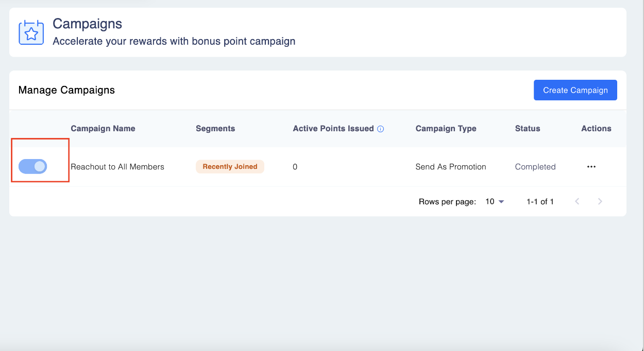Click the Campaigns calendar star icon

pos(31,32)
